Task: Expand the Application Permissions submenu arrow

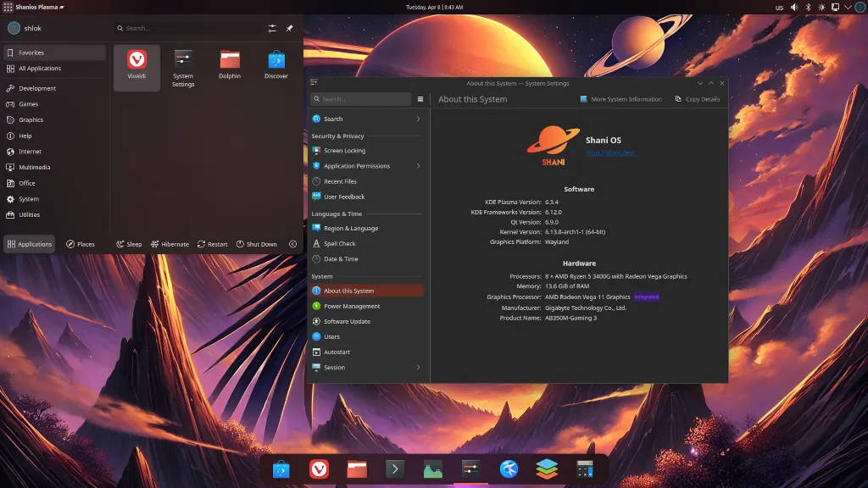Action: [418, 166]
